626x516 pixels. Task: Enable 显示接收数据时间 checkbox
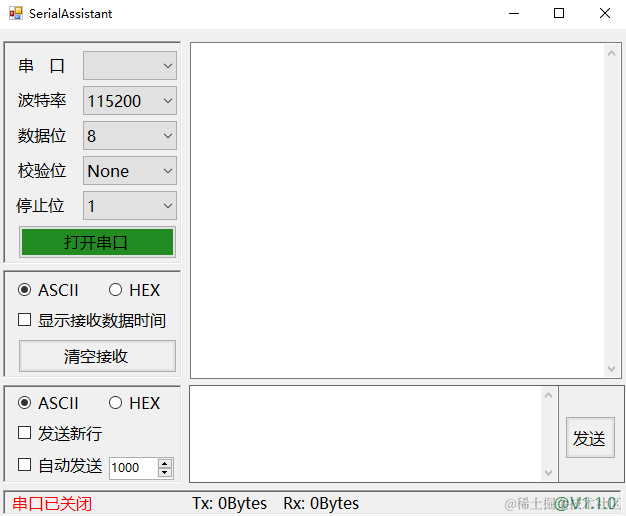[x=92, y=320]
